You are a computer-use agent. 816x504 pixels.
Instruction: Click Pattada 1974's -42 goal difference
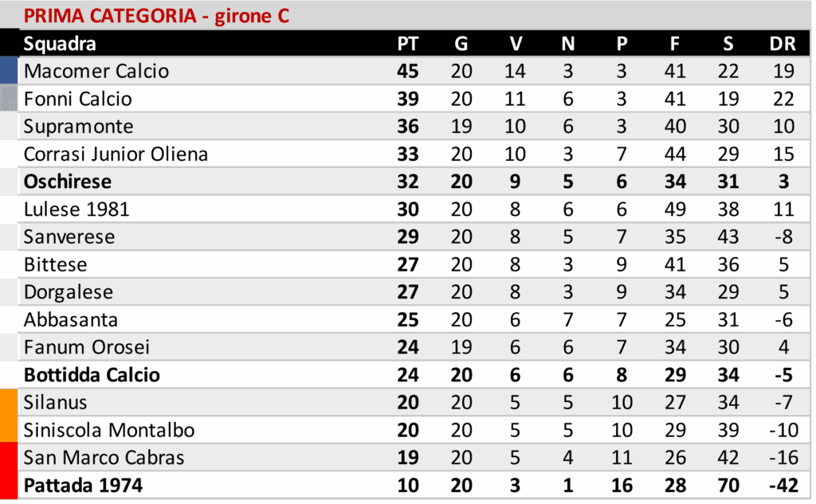[x=782, y=485]
